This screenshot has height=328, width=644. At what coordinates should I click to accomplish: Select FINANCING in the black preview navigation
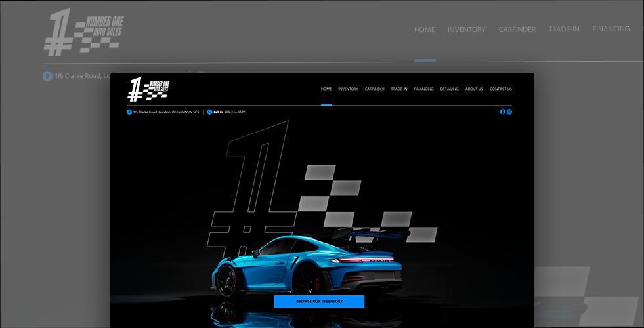click(x=423, y=89)
